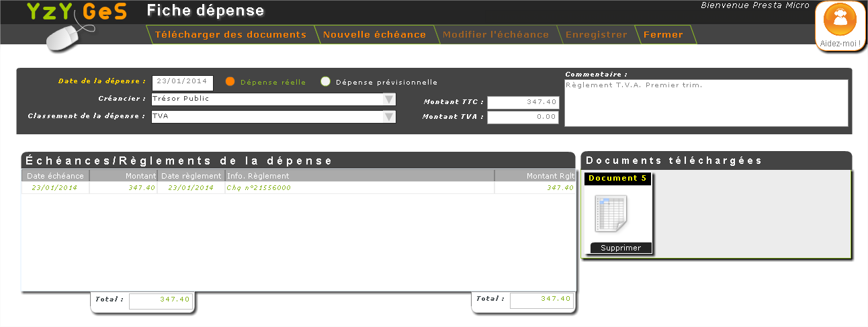Click the 347.40 Montant Rglt cell
The height and width of the screenshot is (327, 868).
[535, 188]
